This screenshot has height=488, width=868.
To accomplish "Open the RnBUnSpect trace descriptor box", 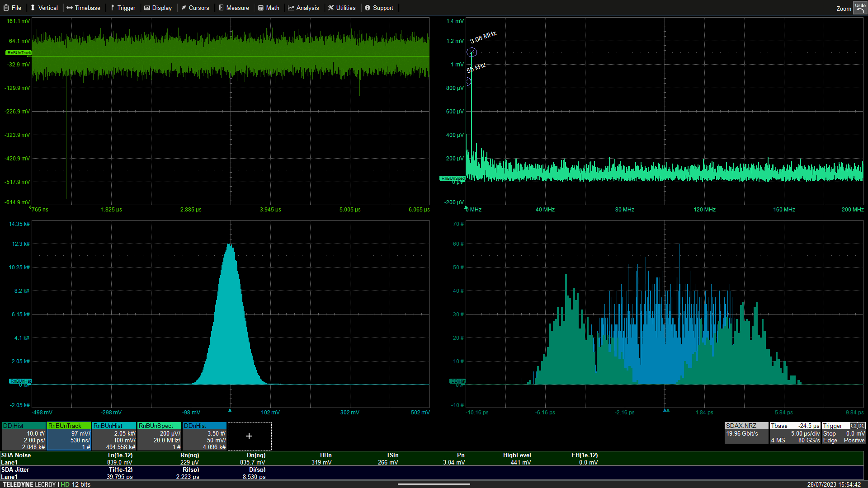I will pyautogui.click(x=159, y=436).
